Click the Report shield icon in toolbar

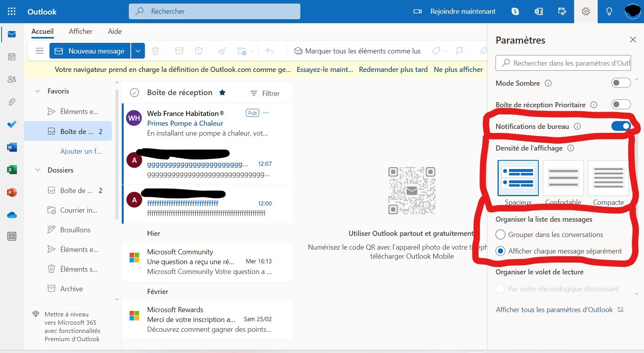coord(199,51)
